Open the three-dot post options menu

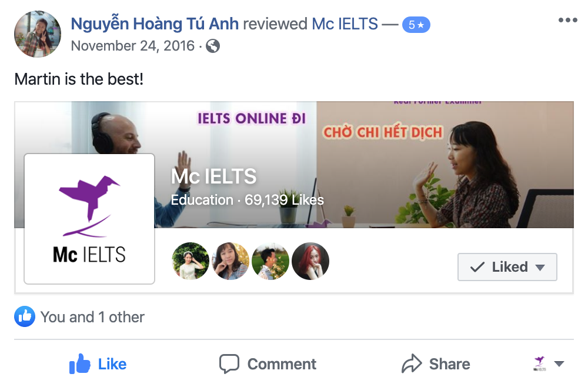tap(567, 20)
